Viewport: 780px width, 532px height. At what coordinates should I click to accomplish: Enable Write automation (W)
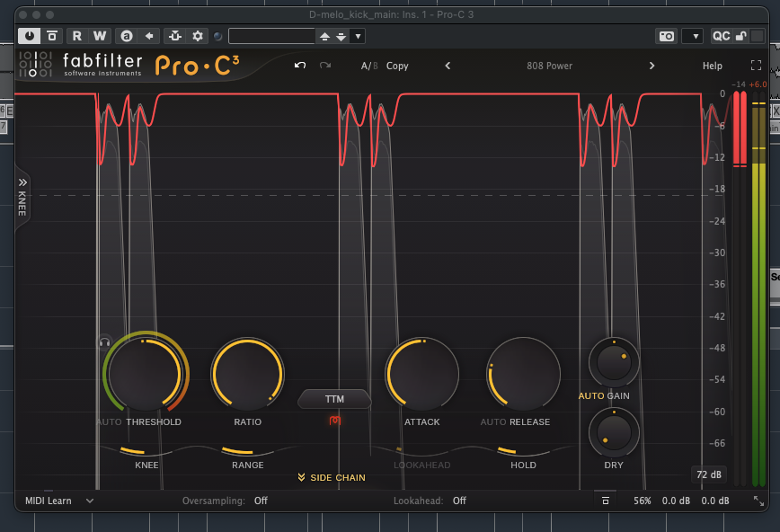tap(100, 36)
